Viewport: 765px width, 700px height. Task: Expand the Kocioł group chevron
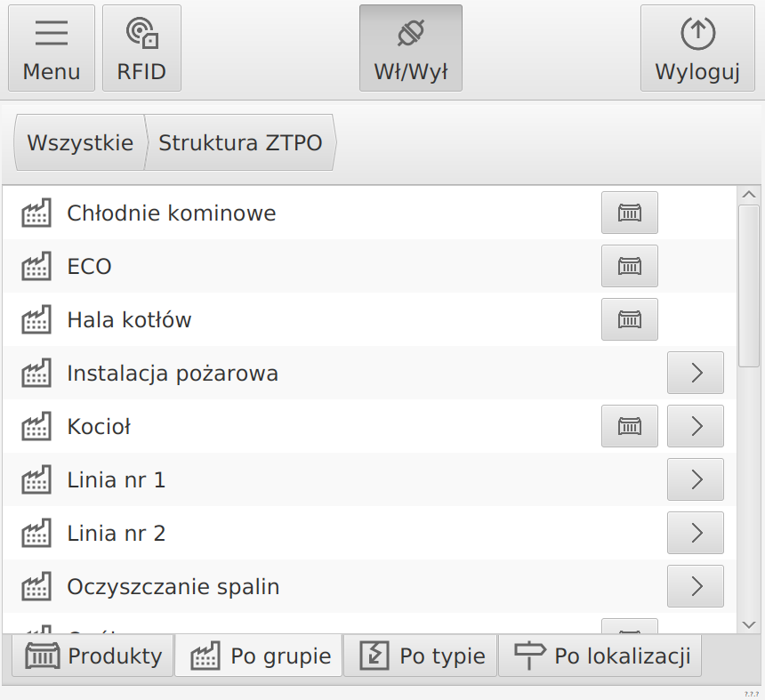tap(695, 426)
